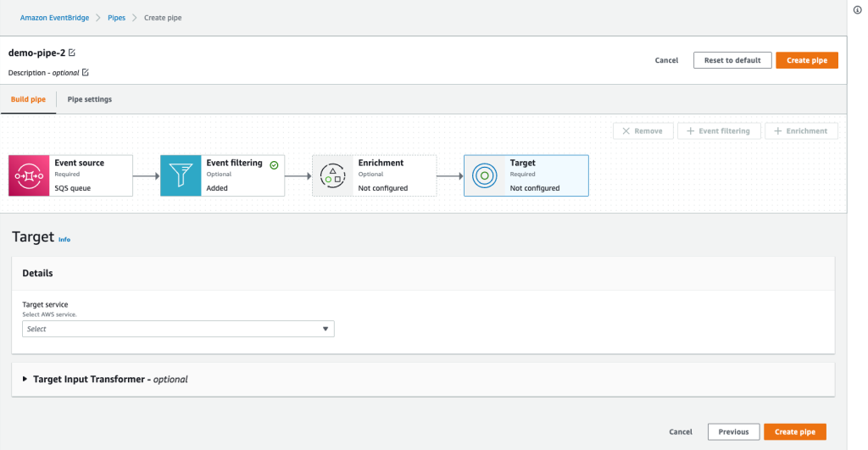Switch to the Pipe settings tab

pos(90,99)
